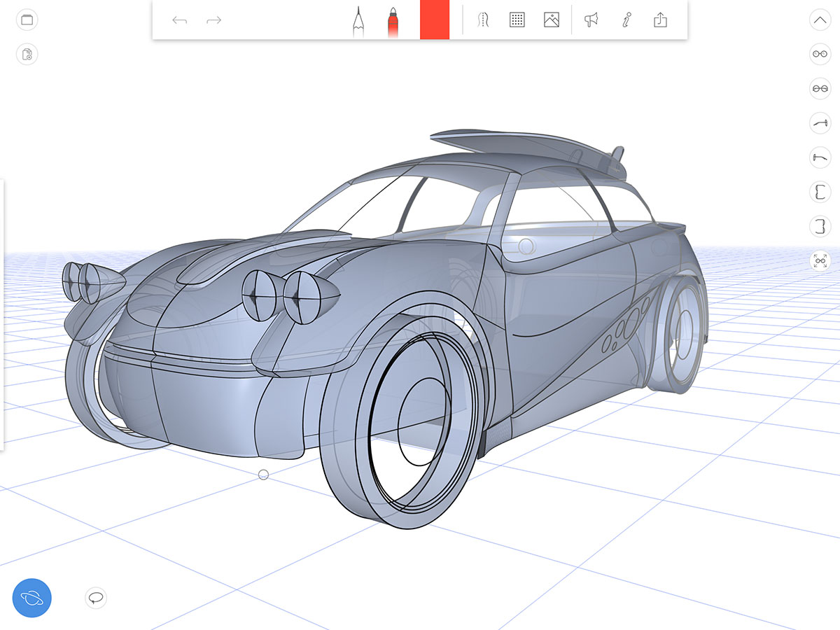Click the left edge side panel handle

coord(2,315)
